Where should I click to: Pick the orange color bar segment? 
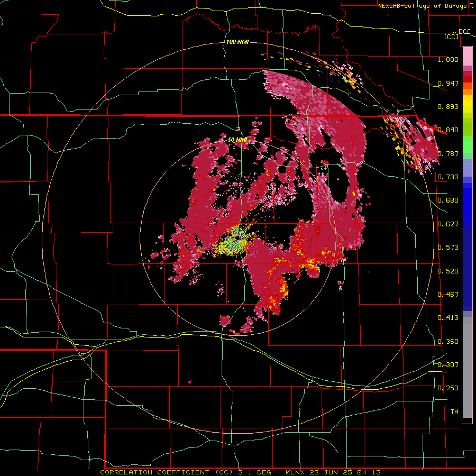pyautogui.click(x=467, y=92)
